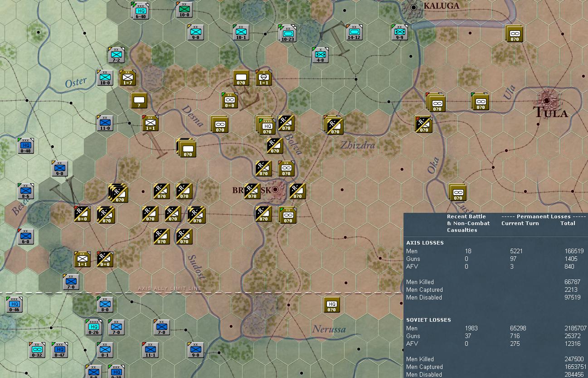Viewport: 588px width, 378px height.
Task: Select the 6-0 infantry division counter
Action: [26, 237]
